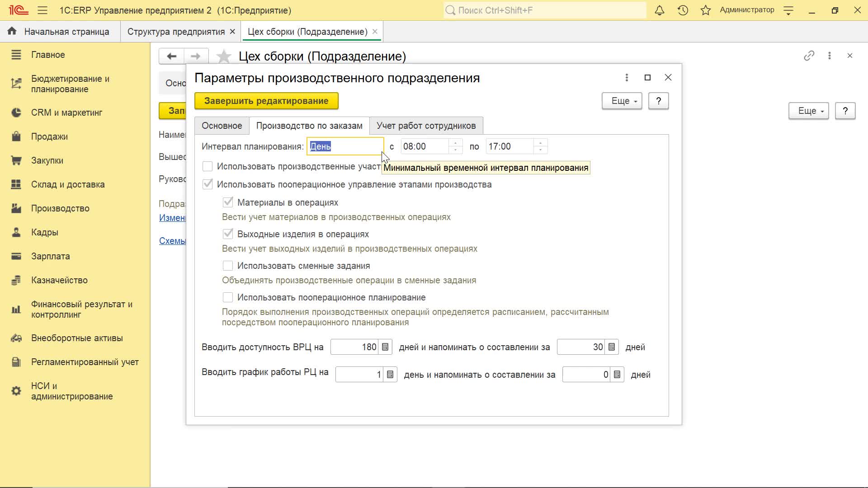Enable Использовать пооперационное планирование checkbox

pos(228,297)
